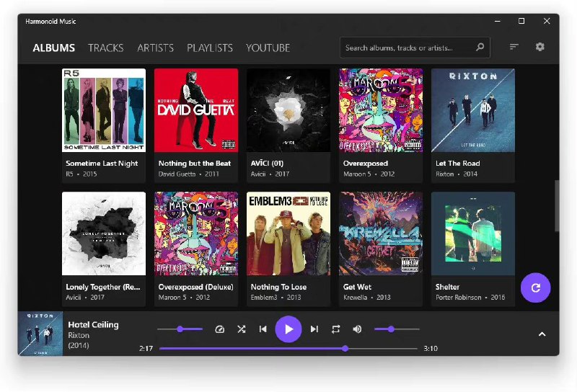The height and width of the screenshot is (392, 577).
Task: Skip to the next track
Action: click(314, 329)
